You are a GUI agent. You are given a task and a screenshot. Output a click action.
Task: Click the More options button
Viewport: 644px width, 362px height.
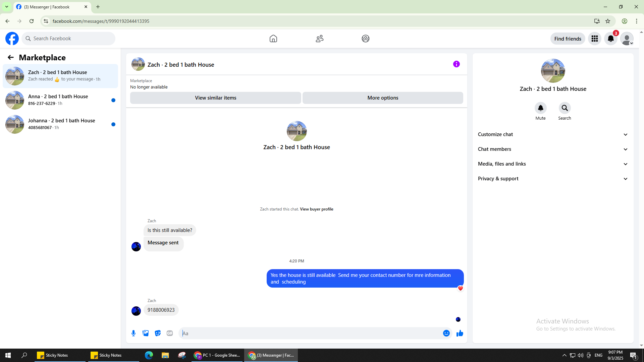pos(383,98)
